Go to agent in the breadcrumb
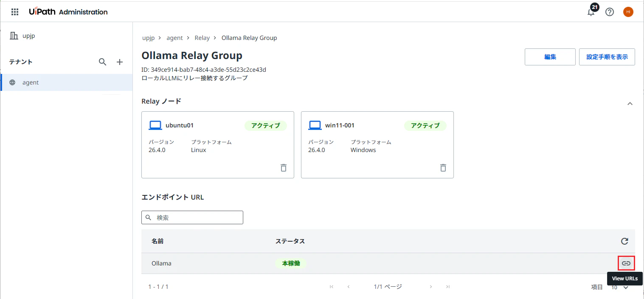This screenshot has height=299, width=644. [174, 38]
